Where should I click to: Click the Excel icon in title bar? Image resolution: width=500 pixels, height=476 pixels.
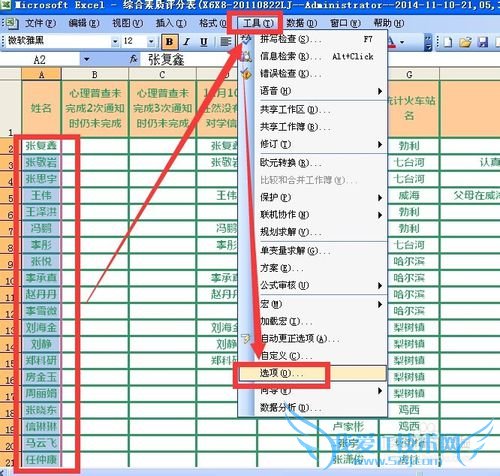click(x=5, y=5)
